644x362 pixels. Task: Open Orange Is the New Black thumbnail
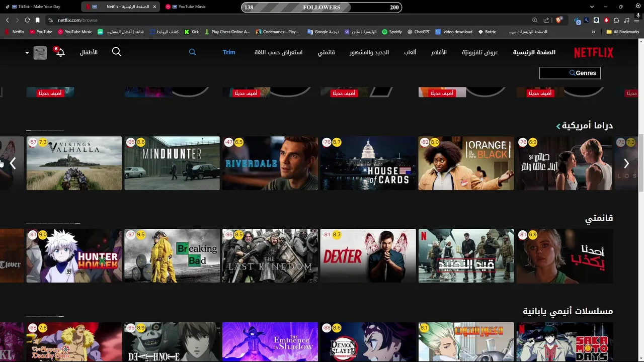466,163
